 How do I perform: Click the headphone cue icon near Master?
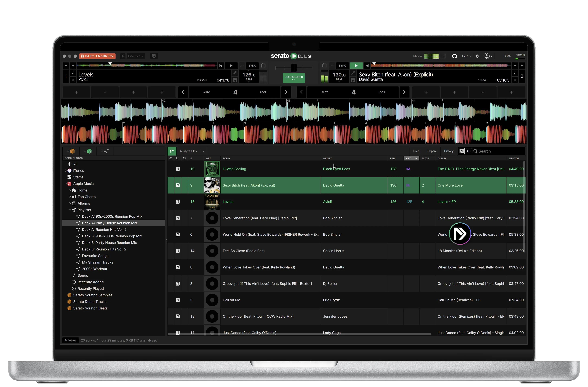(454, 56)
